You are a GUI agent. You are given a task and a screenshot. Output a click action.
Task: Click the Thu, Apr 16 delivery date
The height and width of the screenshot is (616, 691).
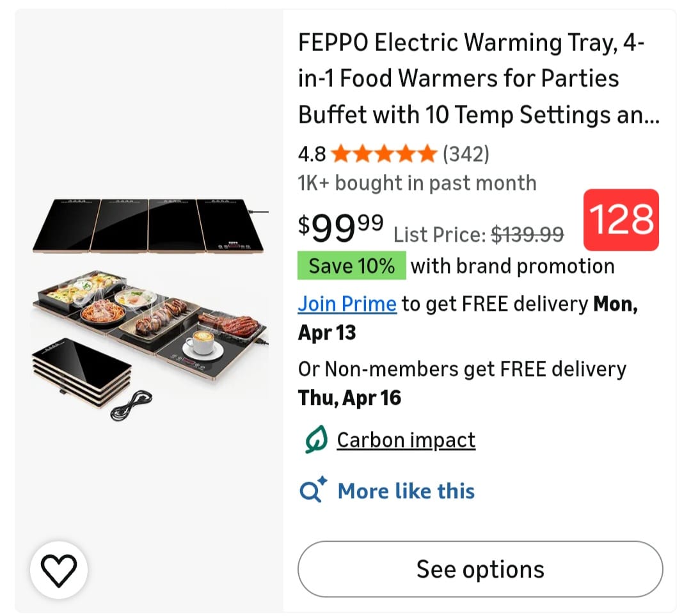point(350,398)
